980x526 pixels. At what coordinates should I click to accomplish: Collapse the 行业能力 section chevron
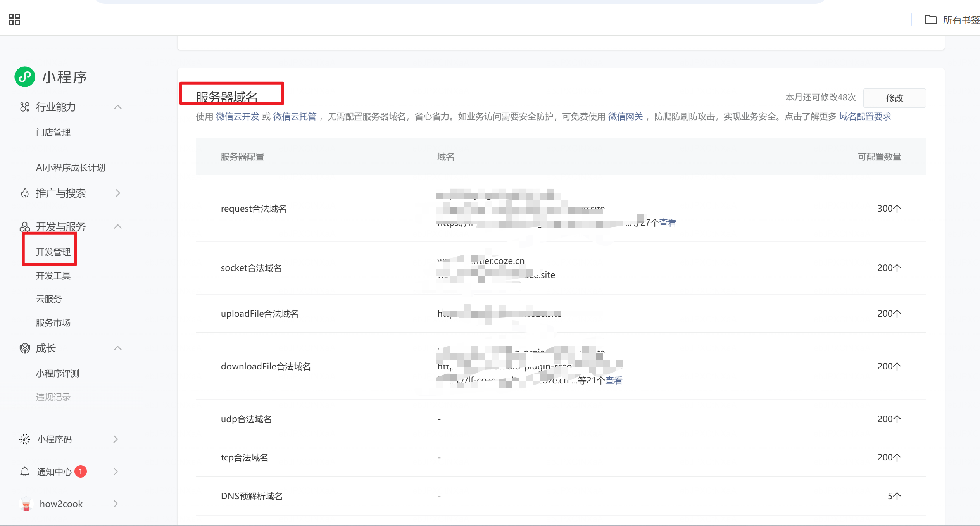coord(118,107)
